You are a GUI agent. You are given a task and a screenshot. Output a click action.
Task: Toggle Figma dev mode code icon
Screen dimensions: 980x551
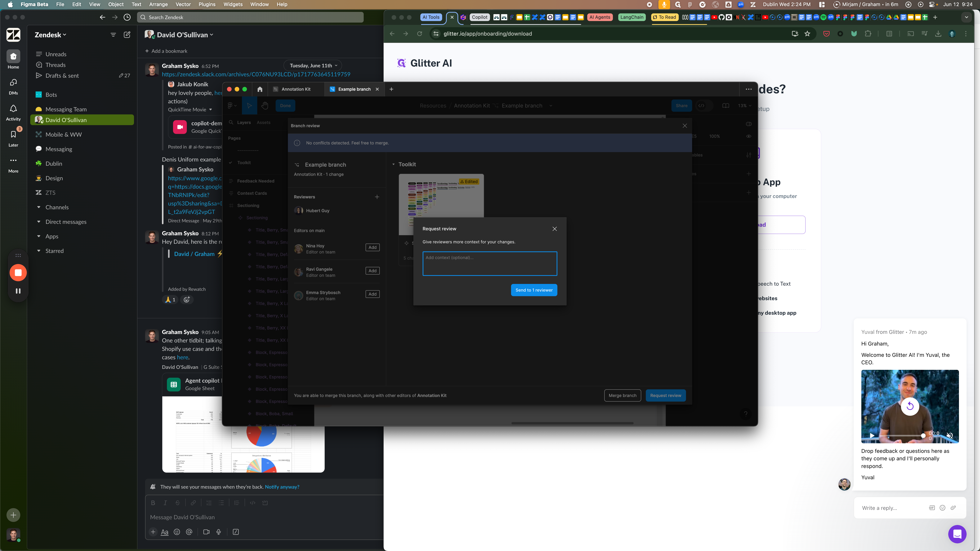tap(701, 106)
